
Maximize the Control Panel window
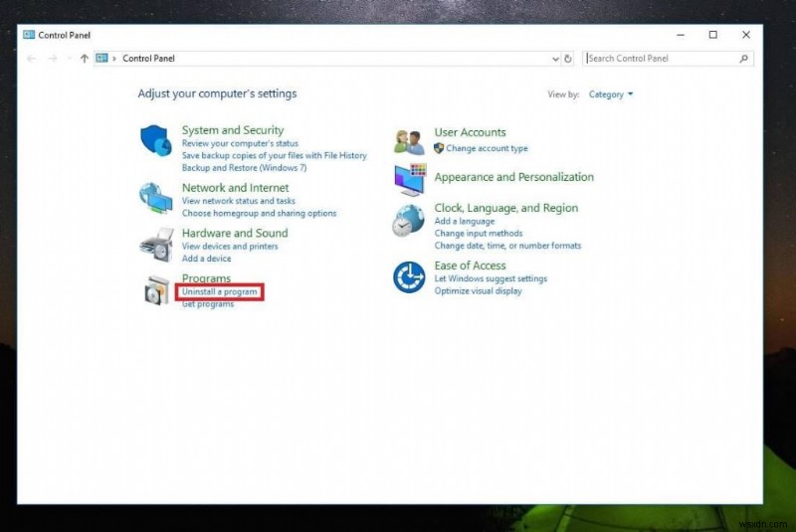coord(713,35)
